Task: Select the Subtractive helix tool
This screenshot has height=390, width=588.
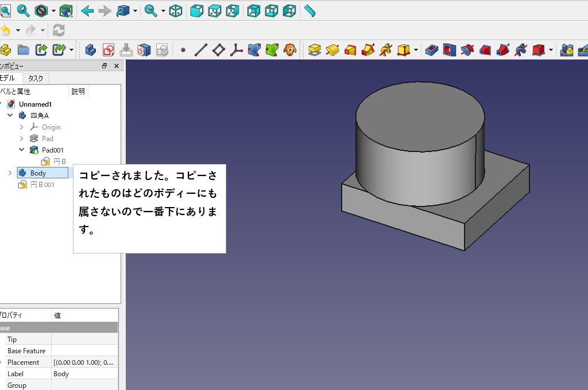Action: (x=521, y=49)
